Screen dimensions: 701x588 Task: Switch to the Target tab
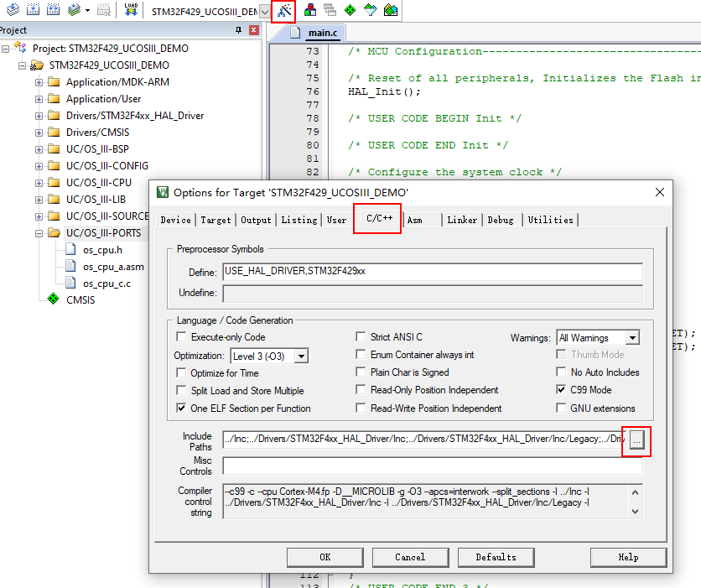click(216, 220)
